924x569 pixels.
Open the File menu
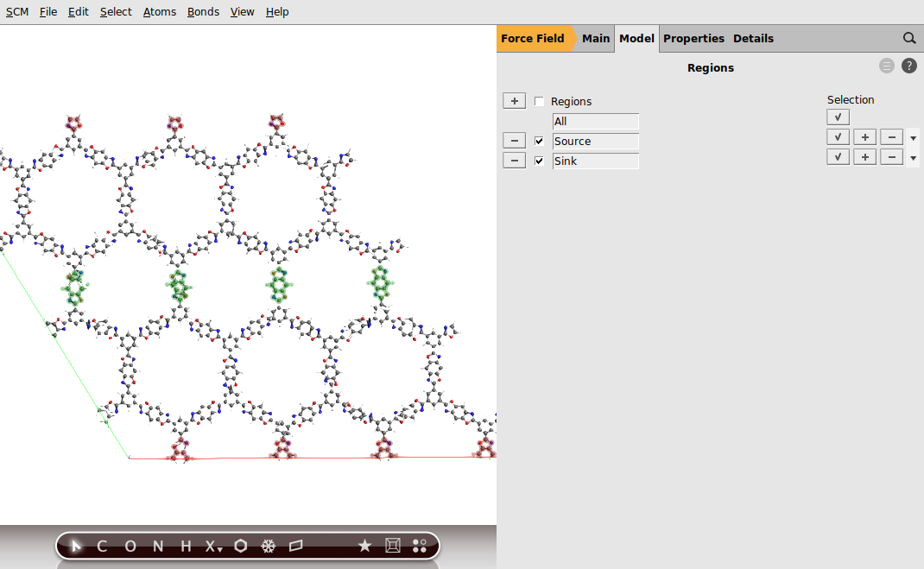[48, 12]
